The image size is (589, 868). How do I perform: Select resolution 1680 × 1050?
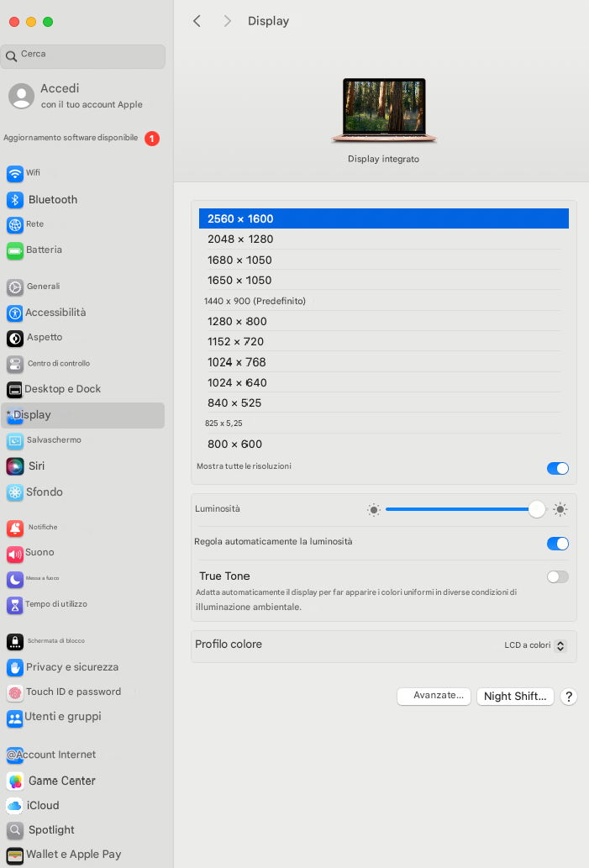tap(384, 260)
